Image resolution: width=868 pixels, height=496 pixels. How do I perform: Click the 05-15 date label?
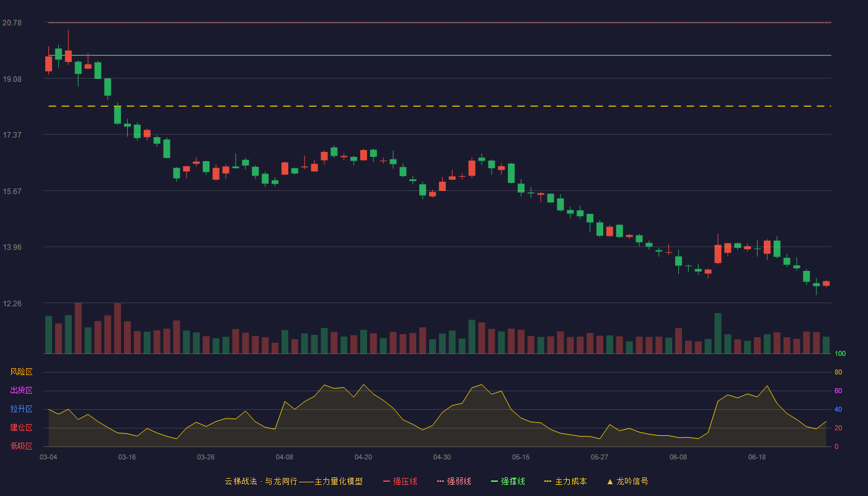coord(521,457)
